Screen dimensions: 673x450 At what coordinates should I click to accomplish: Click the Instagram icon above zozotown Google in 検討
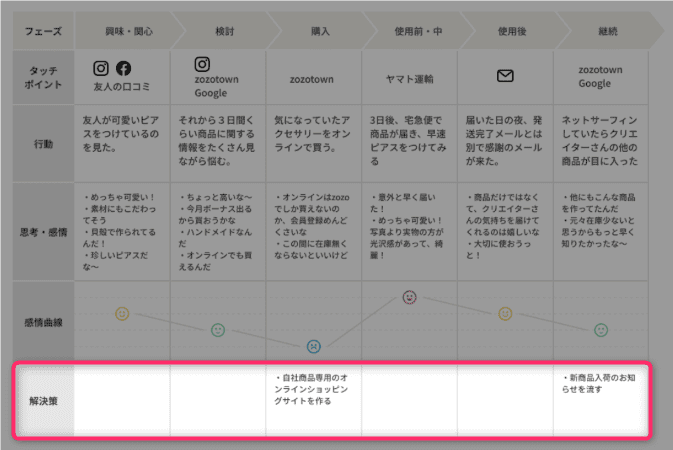point(202,64)
